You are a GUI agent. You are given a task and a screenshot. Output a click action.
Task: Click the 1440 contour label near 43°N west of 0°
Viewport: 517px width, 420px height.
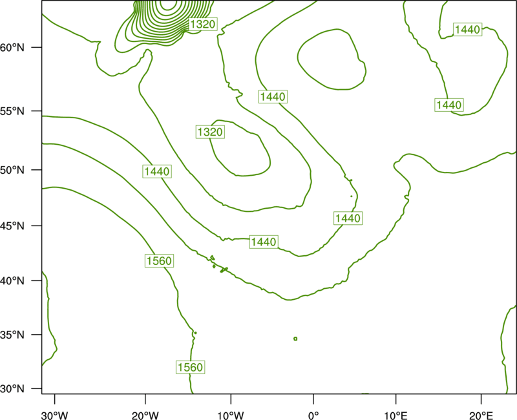[x=264, y=242]
